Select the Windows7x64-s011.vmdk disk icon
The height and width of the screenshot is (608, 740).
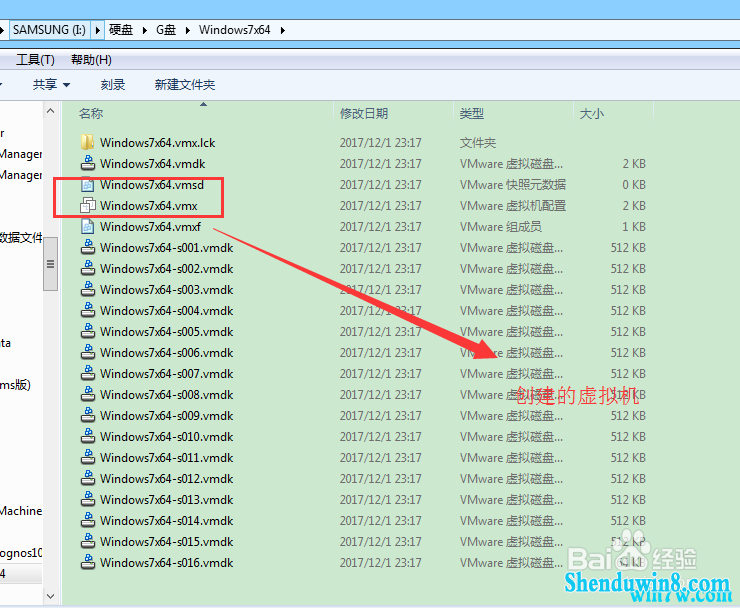pyautogui.click(x=87, y=457)
